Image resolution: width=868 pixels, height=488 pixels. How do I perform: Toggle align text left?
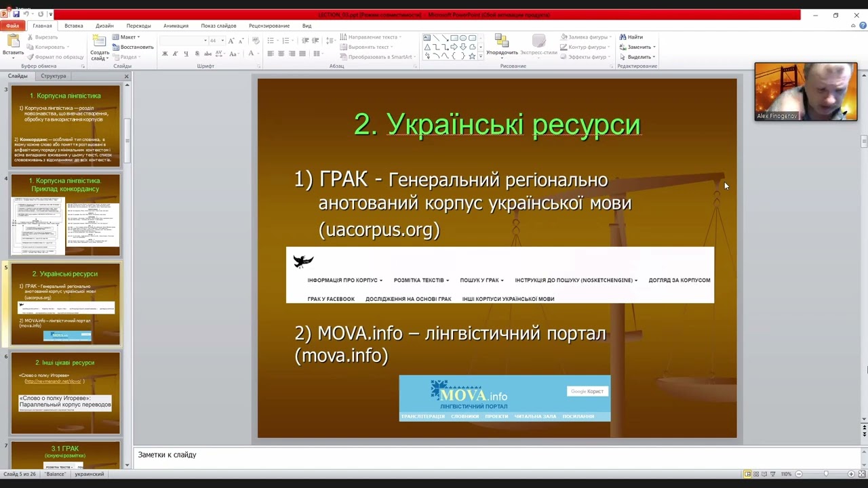point(271,54)
